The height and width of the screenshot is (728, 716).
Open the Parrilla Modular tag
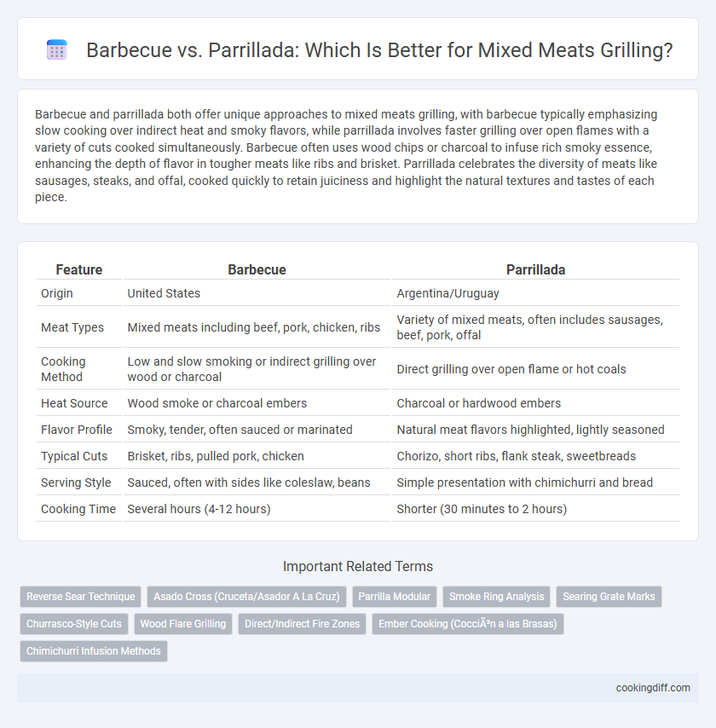tap(394, 597)
